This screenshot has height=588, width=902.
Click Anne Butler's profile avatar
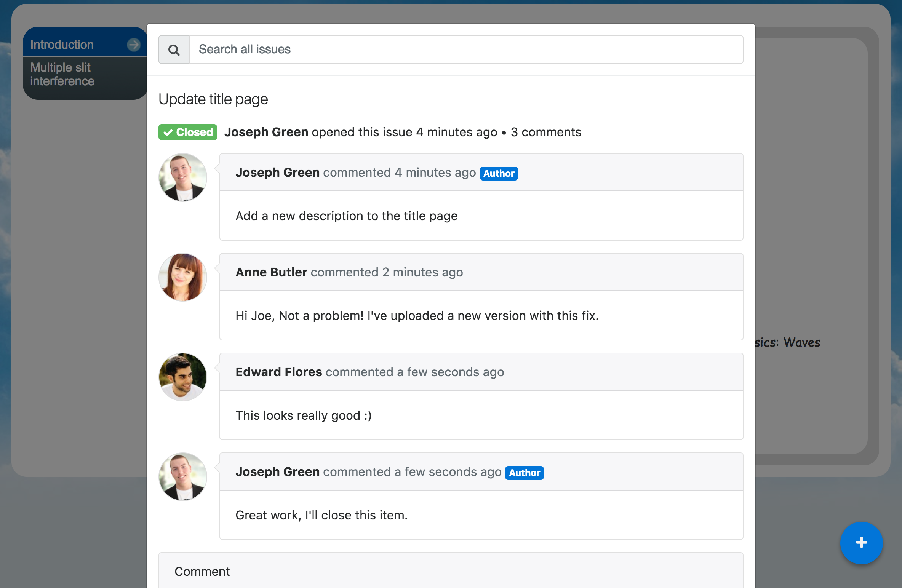point(183,277)
